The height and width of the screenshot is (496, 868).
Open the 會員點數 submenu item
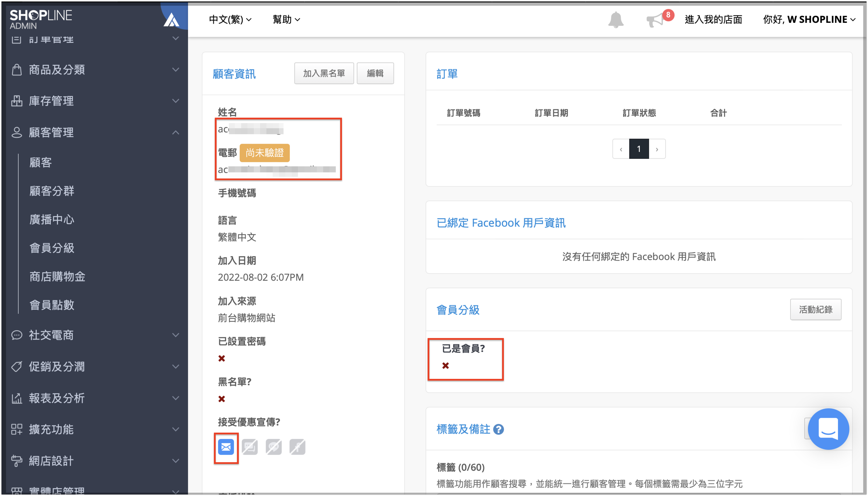(52, 305)
